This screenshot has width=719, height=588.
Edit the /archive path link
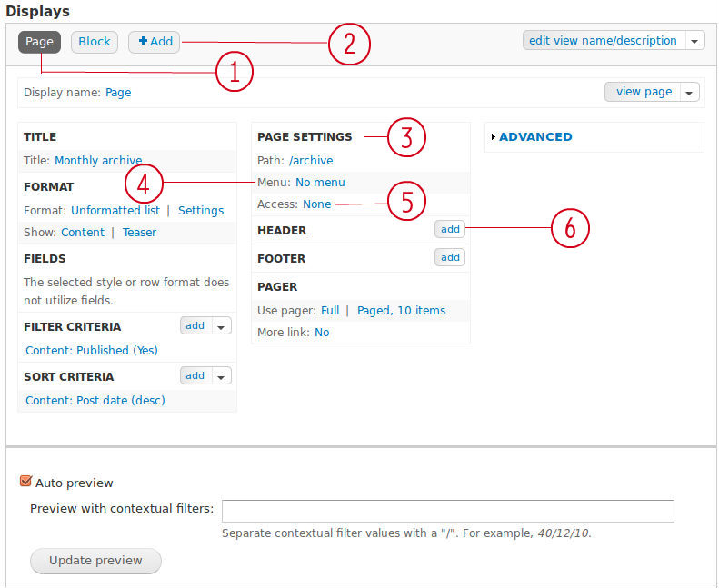pyautogui.click(x=311, y=161)
